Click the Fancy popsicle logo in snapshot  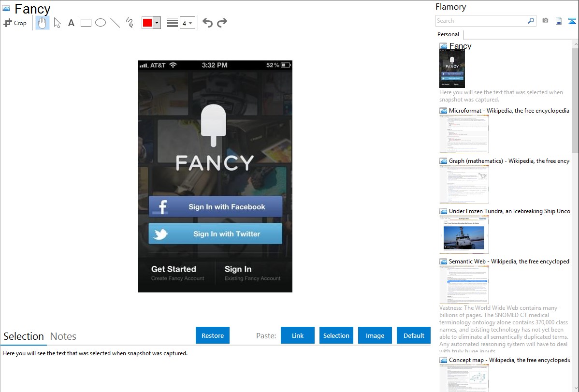214,126
